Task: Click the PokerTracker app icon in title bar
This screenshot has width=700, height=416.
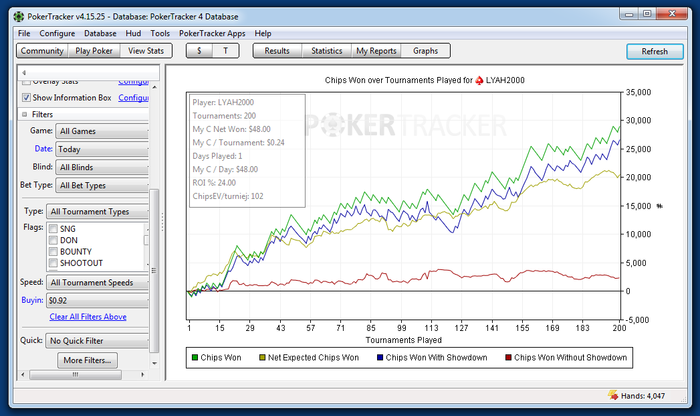Action: 18,17
